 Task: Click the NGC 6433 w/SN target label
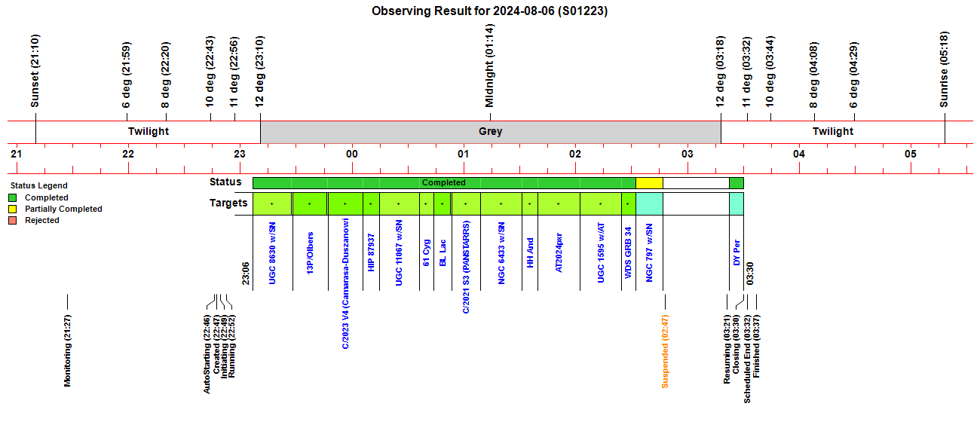501,255
